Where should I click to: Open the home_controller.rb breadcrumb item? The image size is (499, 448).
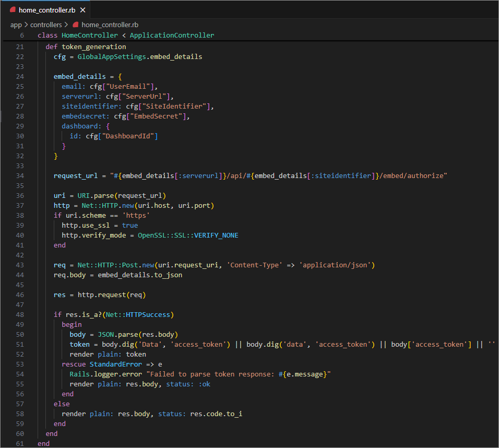[110, 25]
